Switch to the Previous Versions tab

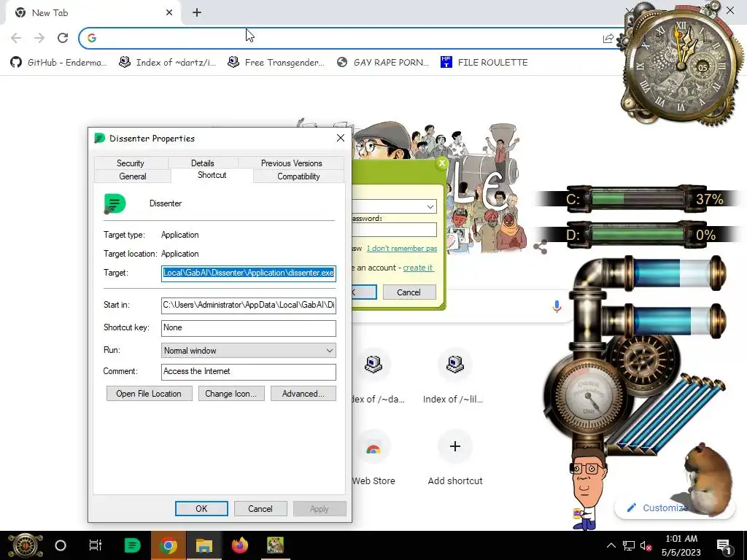[x=291, y=163]
